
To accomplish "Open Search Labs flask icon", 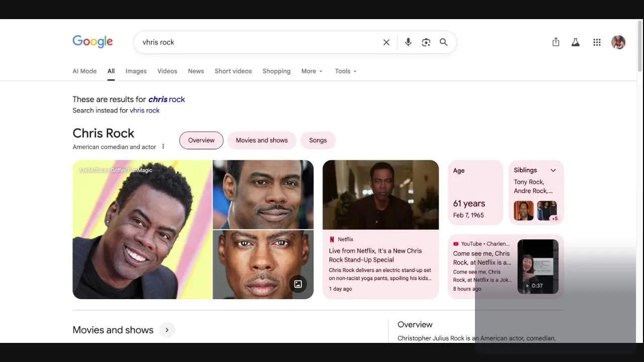I will coord(576,42).
